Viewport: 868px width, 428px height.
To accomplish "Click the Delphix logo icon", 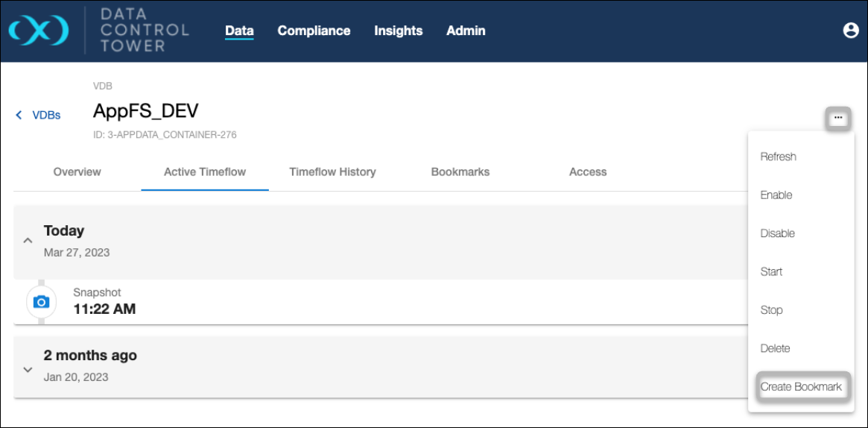I will click(x=39, y=31).
